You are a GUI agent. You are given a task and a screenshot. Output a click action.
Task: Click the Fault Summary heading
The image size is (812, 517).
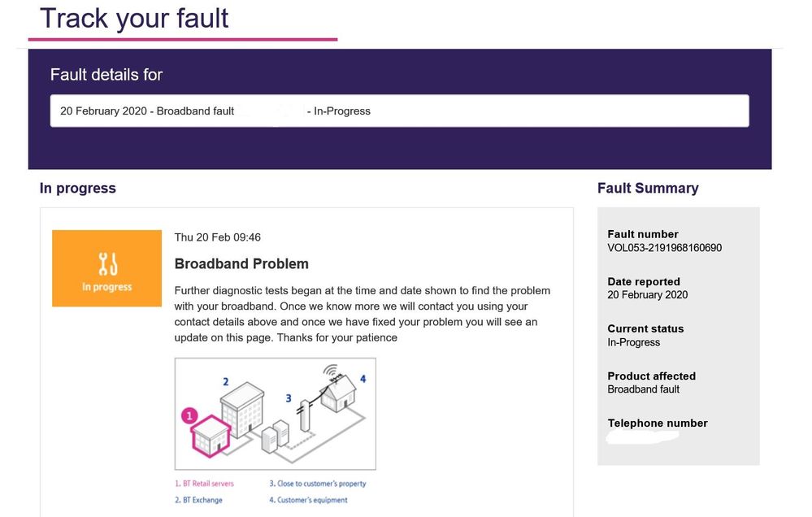pyautogui.click(x=648, y=189)
